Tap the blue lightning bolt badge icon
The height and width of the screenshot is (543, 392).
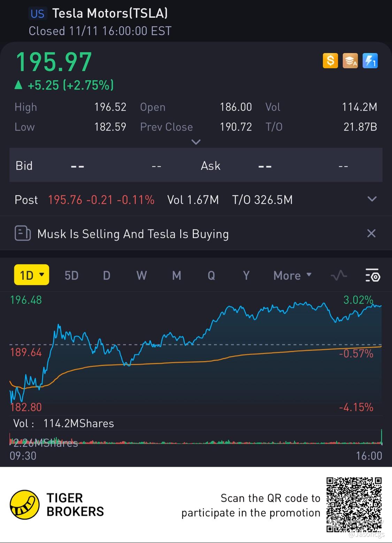[370, 61]
